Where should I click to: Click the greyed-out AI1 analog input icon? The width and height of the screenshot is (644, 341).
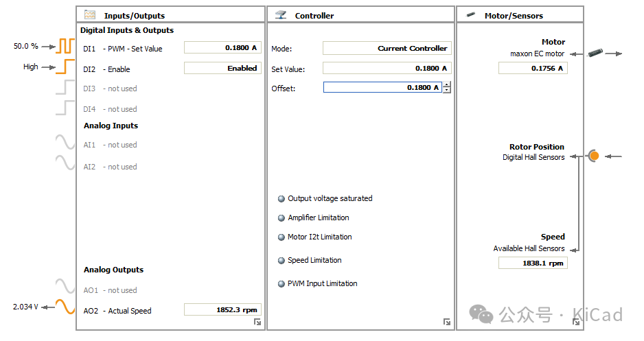(x=65, y=143)
